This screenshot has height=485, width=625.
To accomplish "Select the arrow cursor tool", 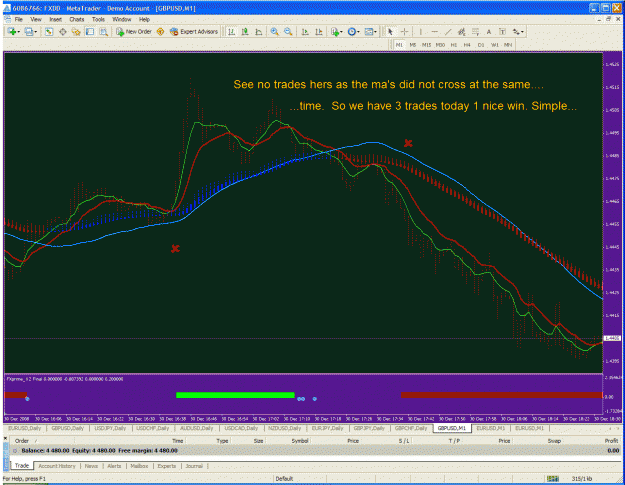I will (390, 32).
